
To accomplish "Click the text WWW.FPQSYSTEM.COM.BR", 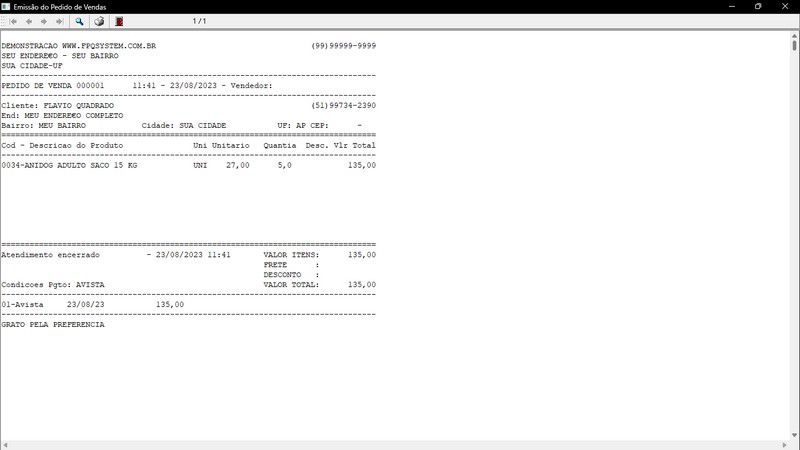I will (x=109, y=46).
